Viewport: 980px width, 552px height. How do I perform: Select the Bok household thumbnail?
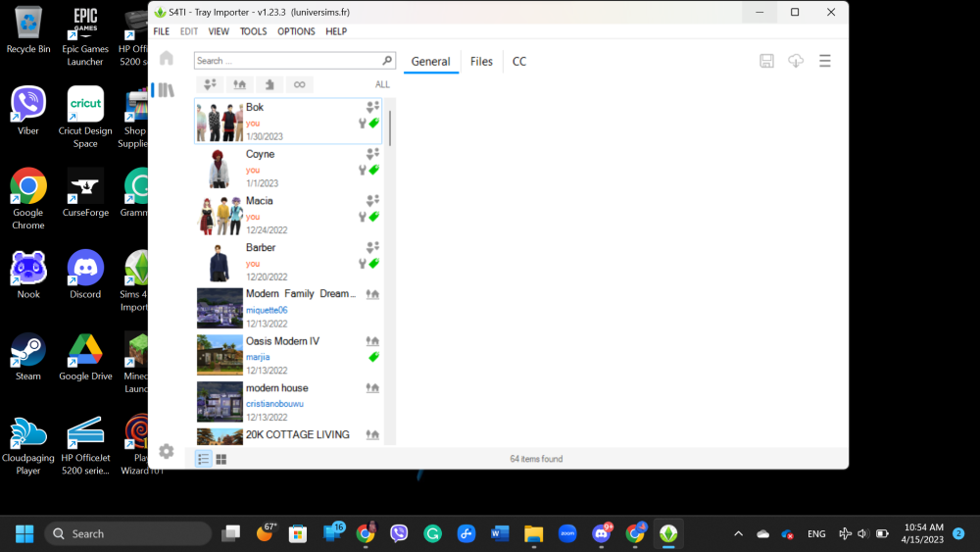(220, 122)
